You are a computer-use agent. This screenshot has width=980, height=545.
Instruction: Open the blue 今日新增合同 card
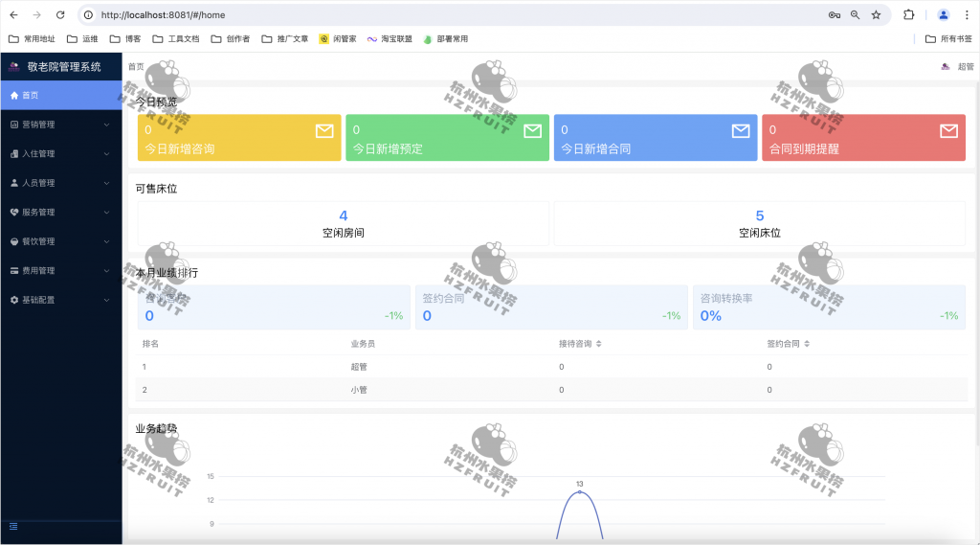click(x=656, y=138)
